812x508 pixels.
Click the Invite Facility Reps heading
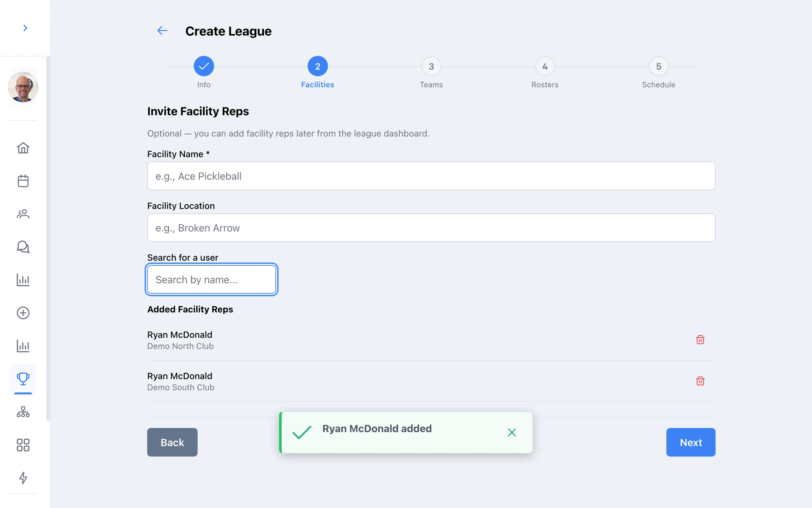[198, 111]
